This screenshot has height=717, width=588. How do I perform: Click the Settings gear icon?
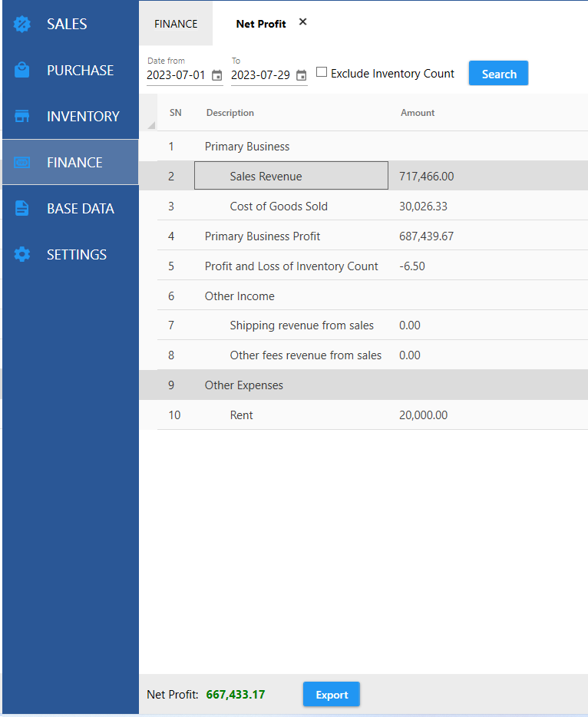[x=22, y=254]
